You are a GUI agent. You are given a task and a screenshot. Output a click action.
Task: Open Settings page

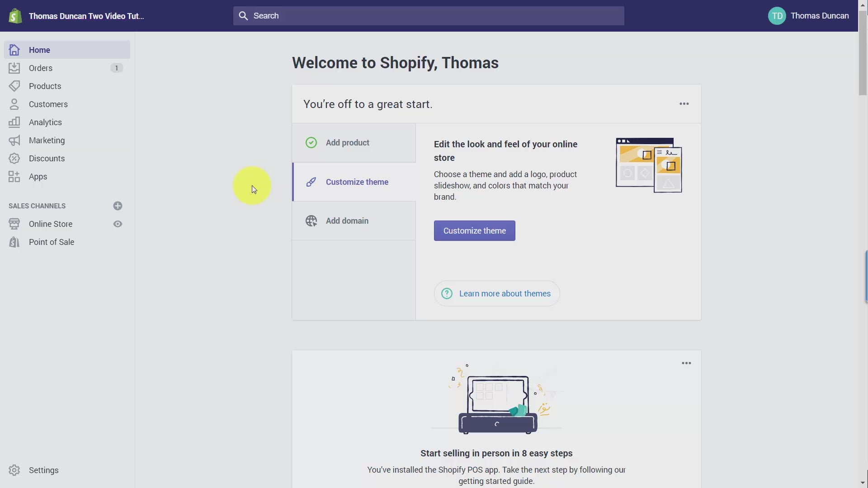(67, 470)
